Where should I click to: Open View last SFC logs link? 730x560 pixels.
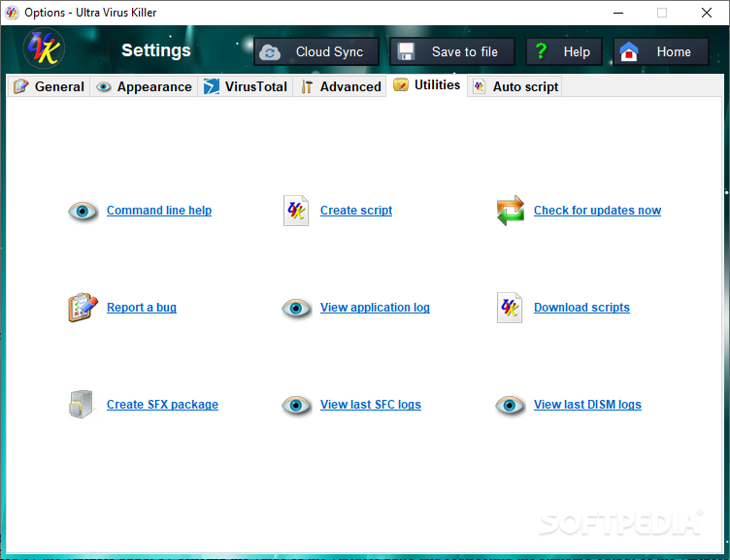(x=371, y=405)
